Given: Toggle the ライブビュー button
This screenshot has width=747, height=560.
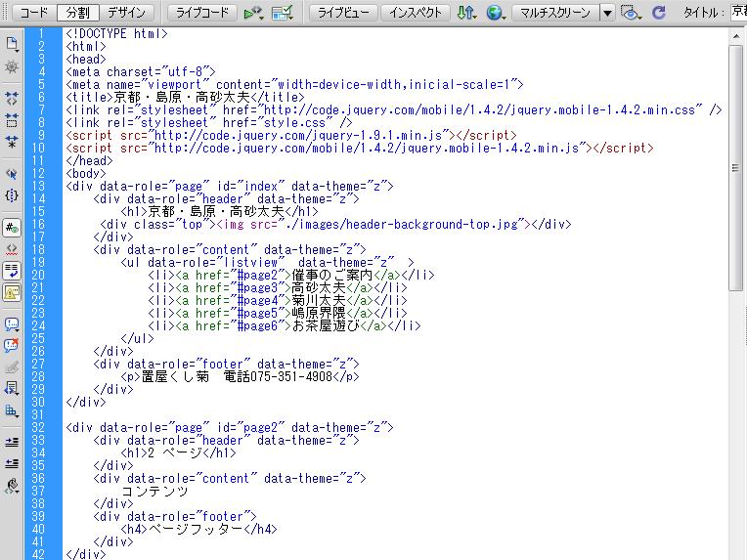Looking at the screenshot, I should (343, 13).
